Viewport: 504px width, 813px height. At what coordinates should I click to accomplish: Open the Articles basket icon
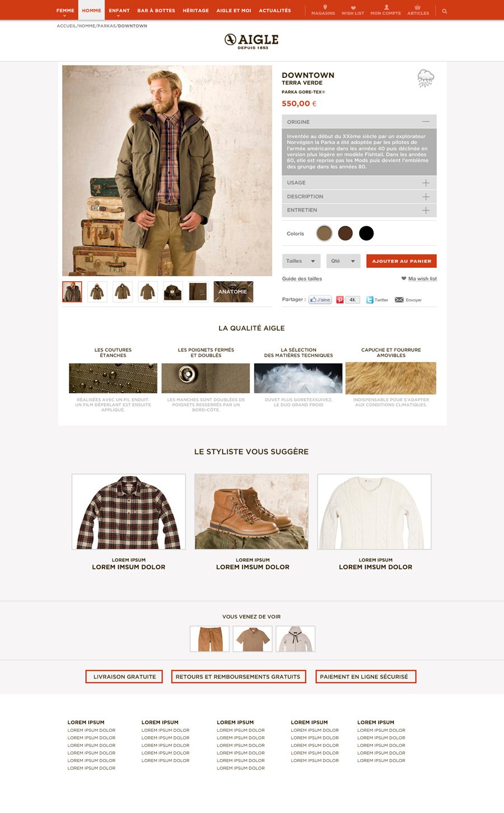417,7
